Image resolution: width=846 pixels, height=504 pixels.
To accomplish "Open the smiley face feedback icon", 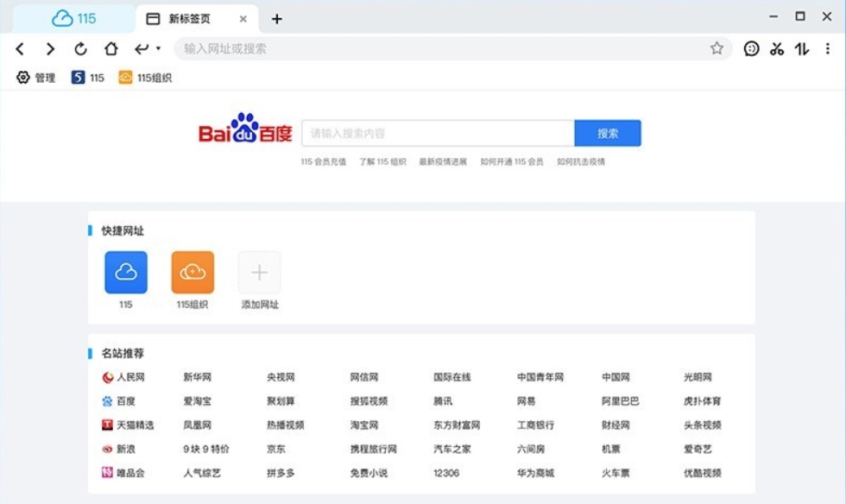I will pos(751,49).
